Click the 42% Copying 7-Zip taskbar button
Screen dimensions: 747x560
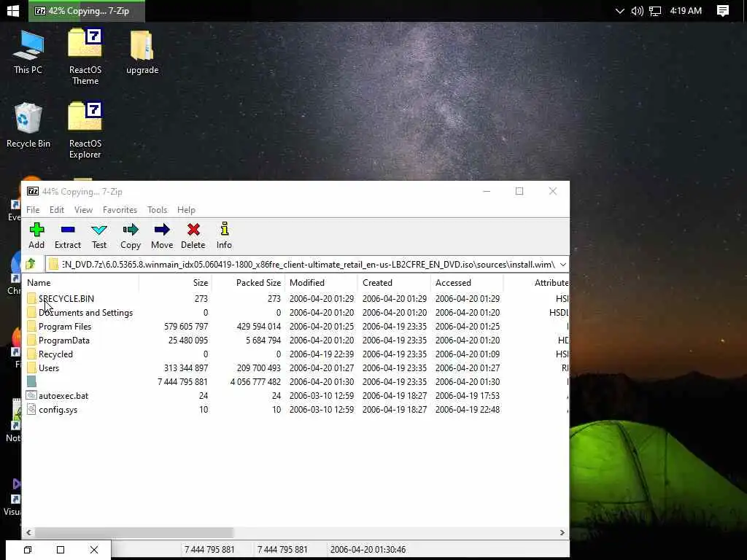87,10
